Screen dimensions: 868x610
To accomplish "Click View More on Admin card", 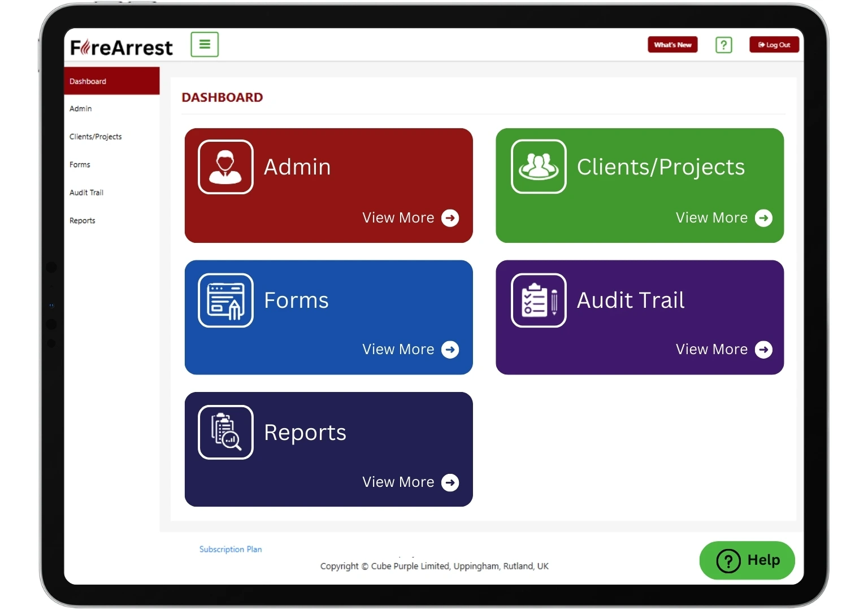I will click(x=398, y=218).
